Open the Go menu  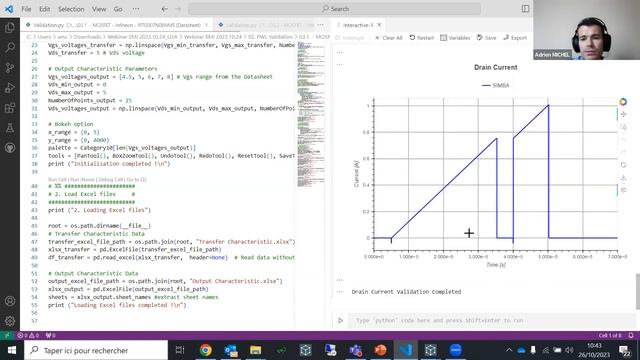[x=118, y=9]
